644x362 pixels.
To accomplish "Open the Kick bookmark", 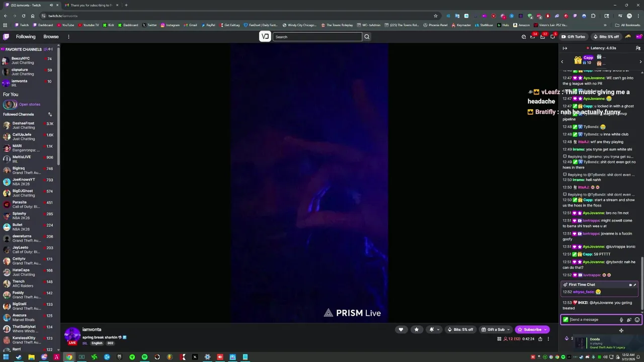I will point(109,25).
